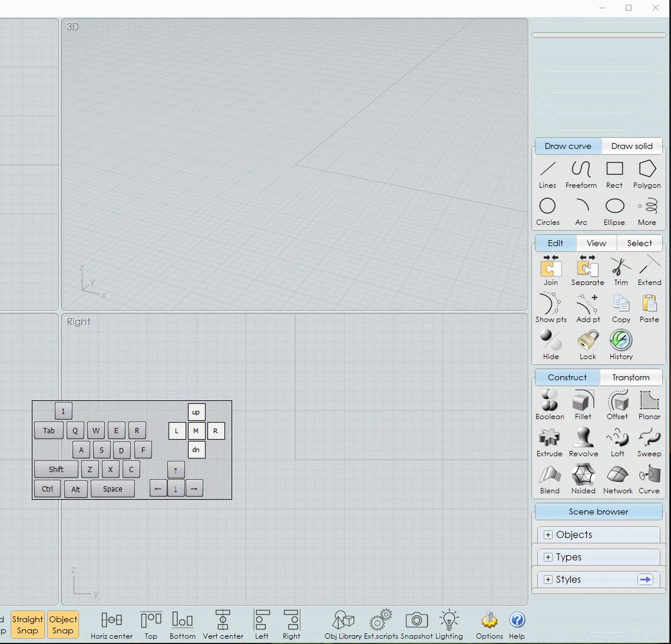Expand the Objects section

point(549,534)
